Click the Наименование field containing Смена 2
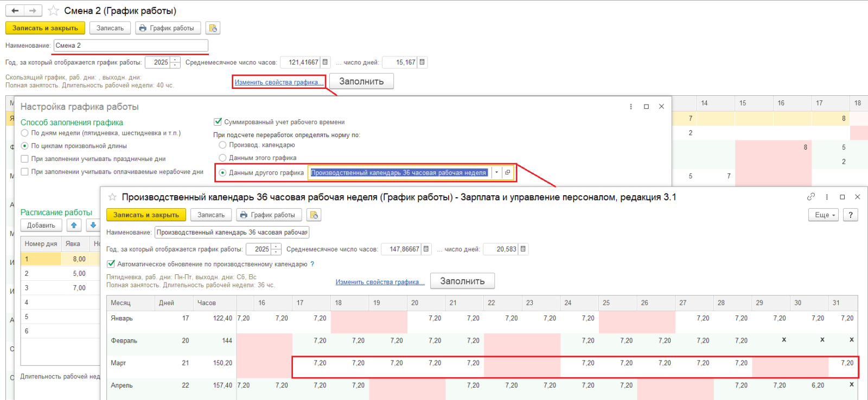Screen dimensions: 868x400 (x=130, y=46)
